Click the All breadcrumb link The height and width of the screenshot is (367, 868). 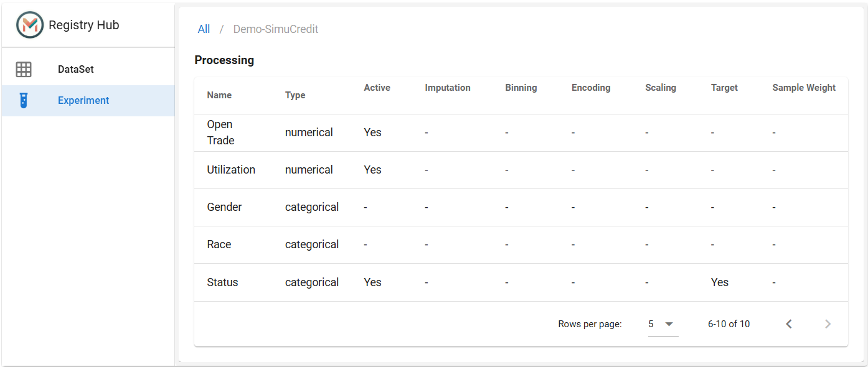coord(204,29)
